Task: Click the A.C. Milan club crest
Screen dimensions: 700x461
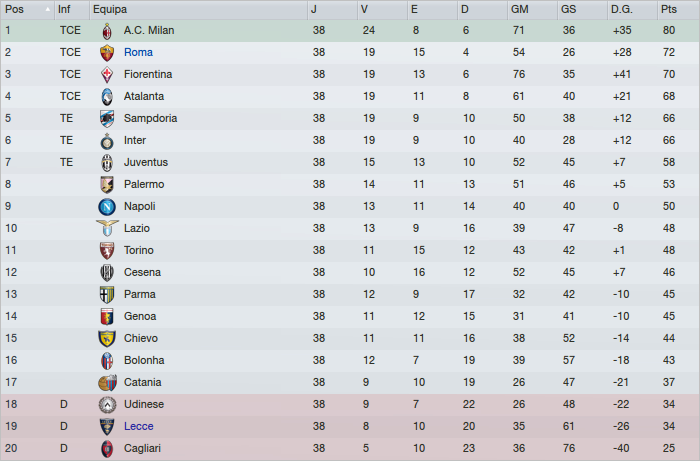Action: point(107,30)
